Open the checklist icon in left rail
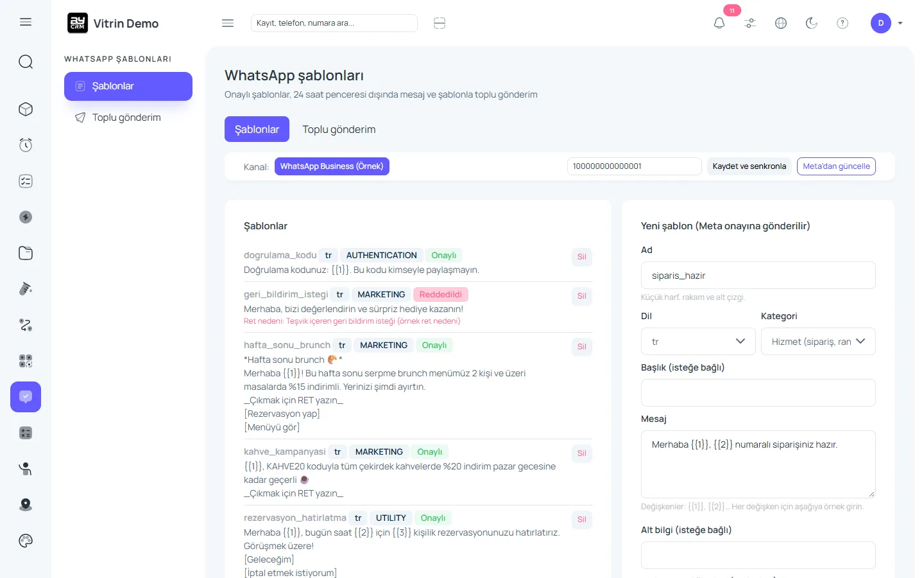 tap(26, 181)
